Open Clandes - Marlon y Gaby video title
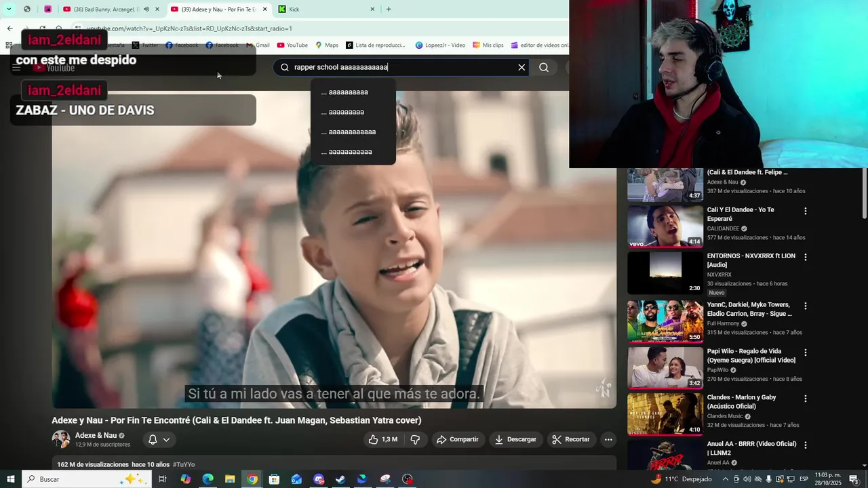This screenshot has width=868, height=488. click(x=742, y=402)
